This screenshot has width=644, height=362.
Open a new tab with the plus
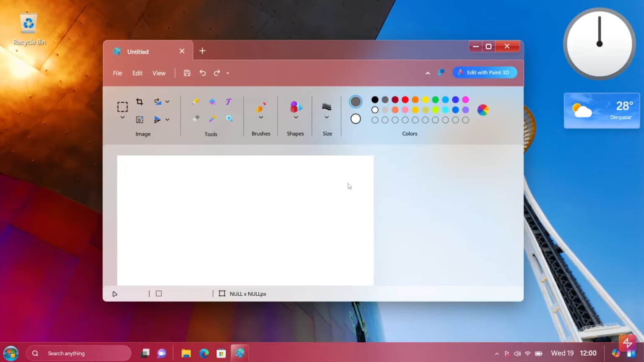203,51
